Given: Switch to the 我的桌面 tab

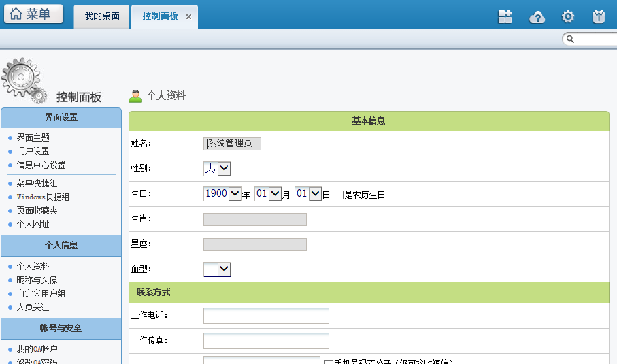Looking at the screenshot, I should [102, 16].
